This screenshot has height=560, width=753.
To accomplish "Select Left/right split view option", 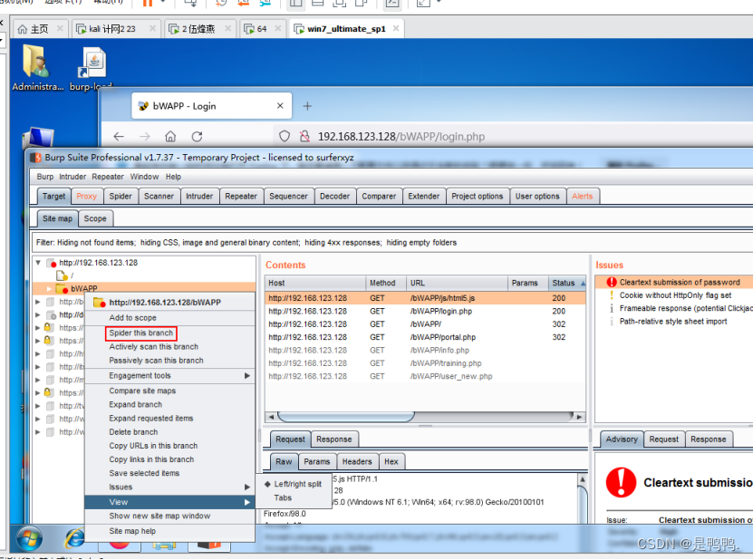I will 294,484.
